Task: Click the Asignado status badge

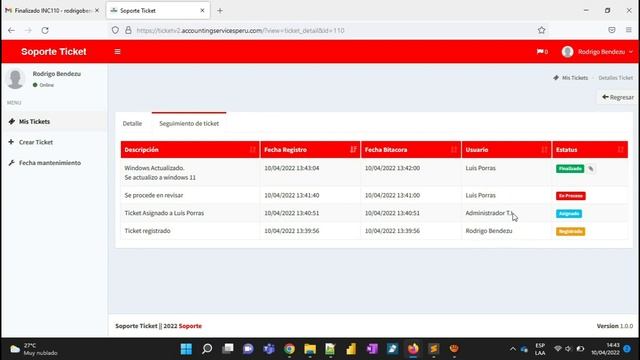Action: point(569,213)
